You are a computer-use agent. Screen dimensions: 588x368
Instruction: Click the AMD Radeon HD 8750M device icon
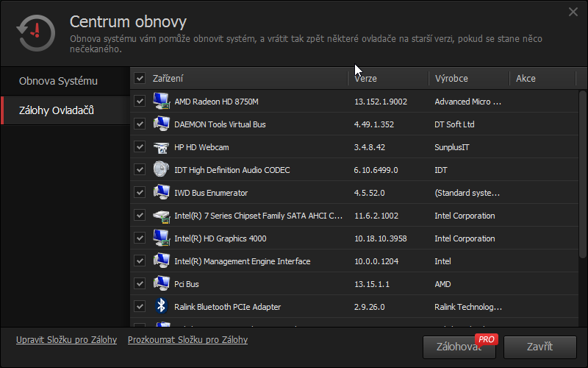pyautogui.click(x=161, y=101)
